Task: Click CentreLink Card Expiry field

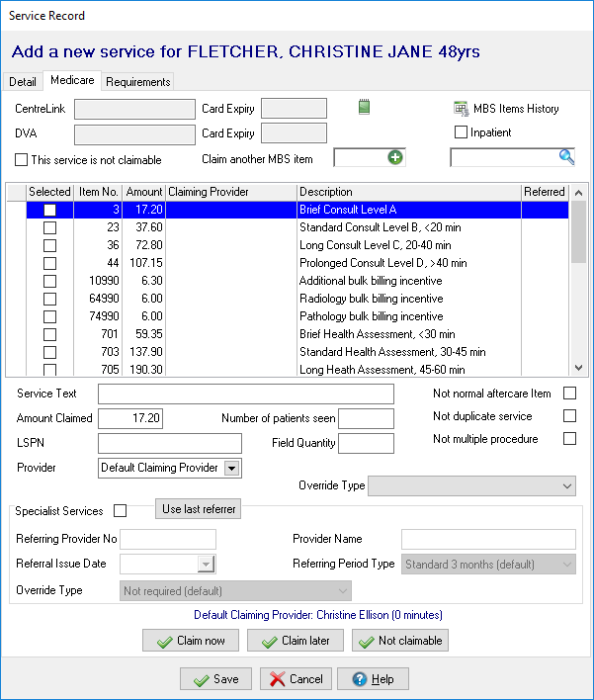Action: [x=295, y=109]
